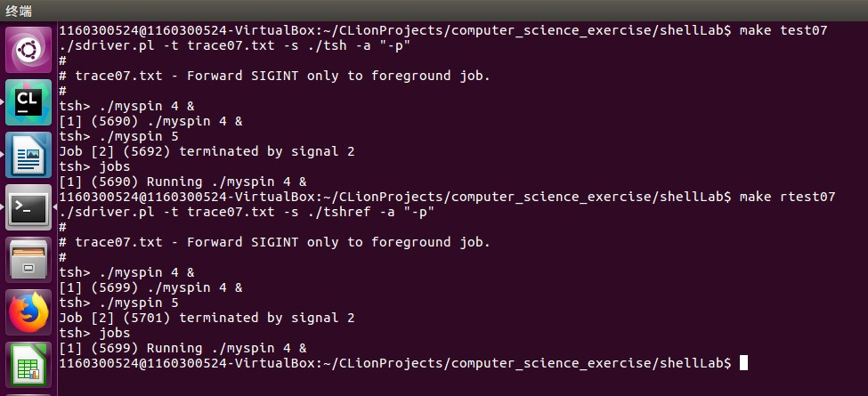
Task: Open the Files cabinet icon in dock
Action: tap(29, 261)
